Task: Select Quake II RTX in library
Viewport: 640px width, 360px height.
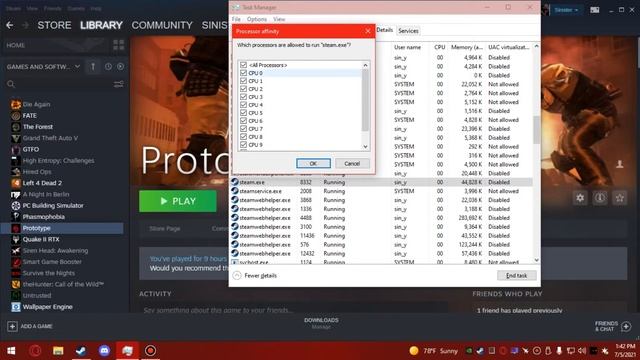Action: pos(41,239)
